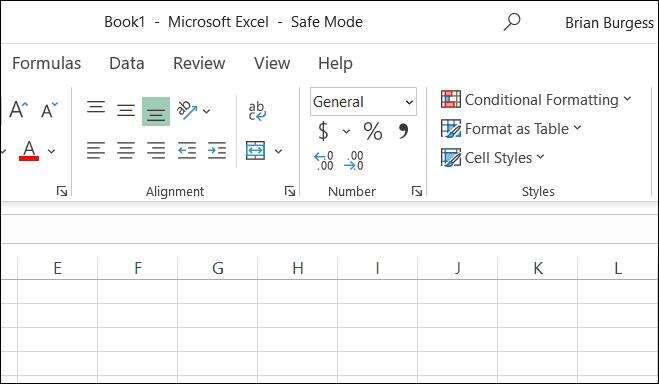
Task: Click the Merge & Center icon
Action: 256,150
